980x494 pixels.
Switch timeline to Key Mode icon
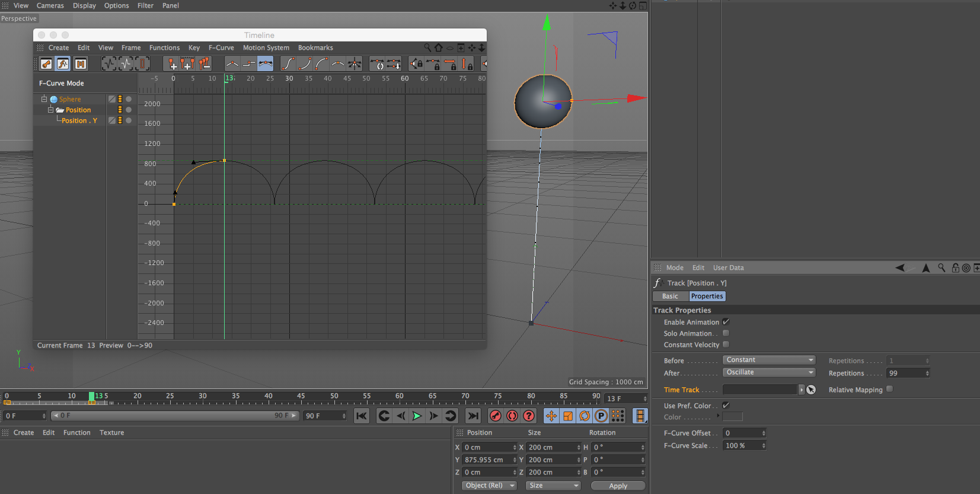[x=46, y=63]
